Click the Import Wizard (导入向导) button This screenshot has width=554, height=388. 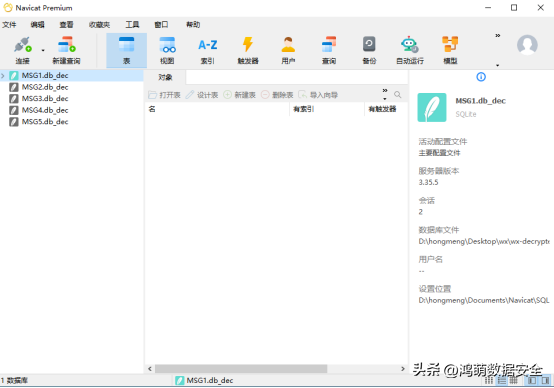pos(318,95)
